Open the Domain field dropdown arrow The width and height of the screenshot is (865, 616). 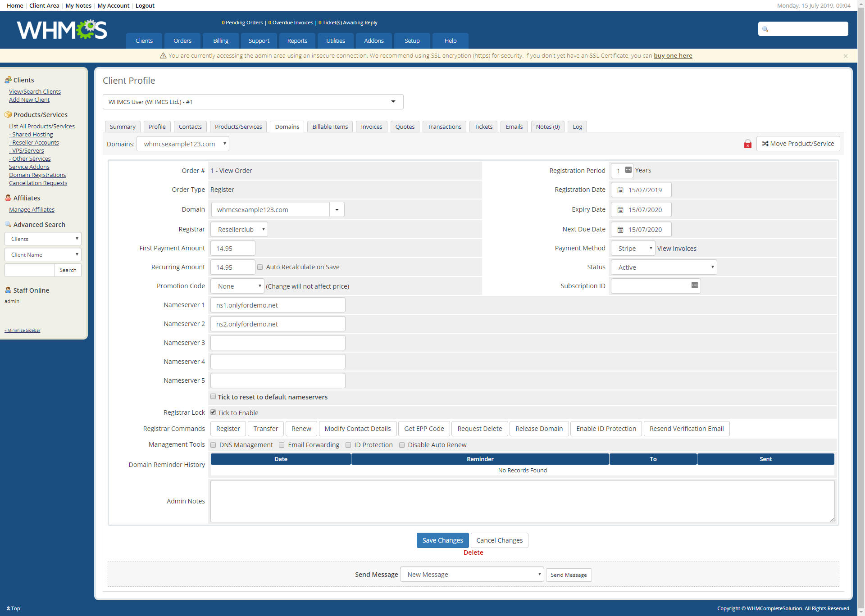(337, 210)
